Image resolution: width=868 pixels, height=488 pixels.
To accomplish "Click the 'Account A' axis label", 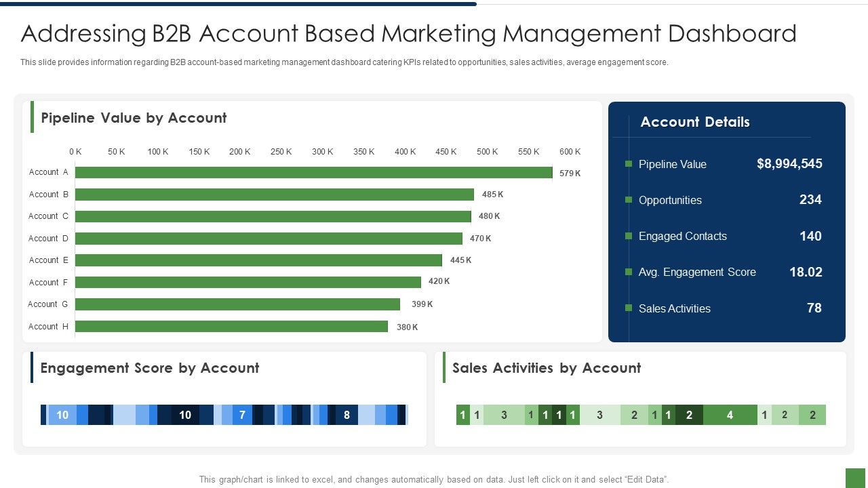I will (x=49, y=172).
